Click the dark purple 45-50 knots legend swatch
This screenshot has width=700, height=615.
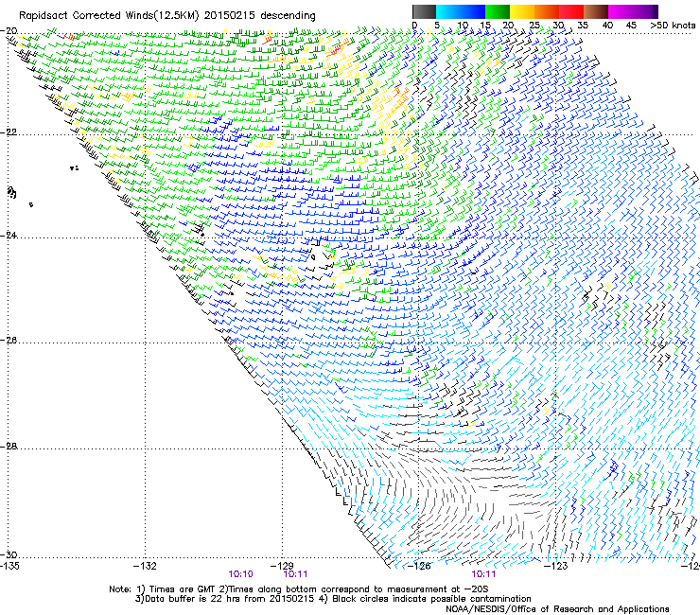tap(645, 11)
